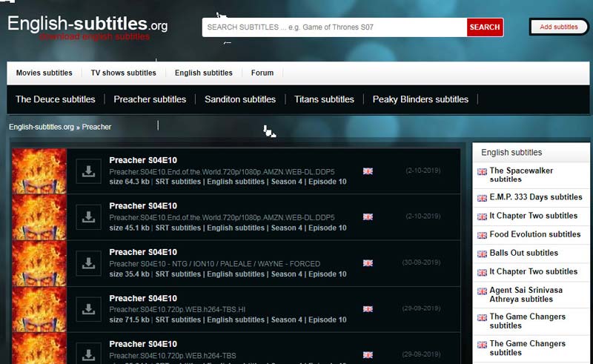Open Agent Sai Srinivasa Athreya subtitles
The image size is (593, 364).
pyautogui.click(x=526, y=294)
